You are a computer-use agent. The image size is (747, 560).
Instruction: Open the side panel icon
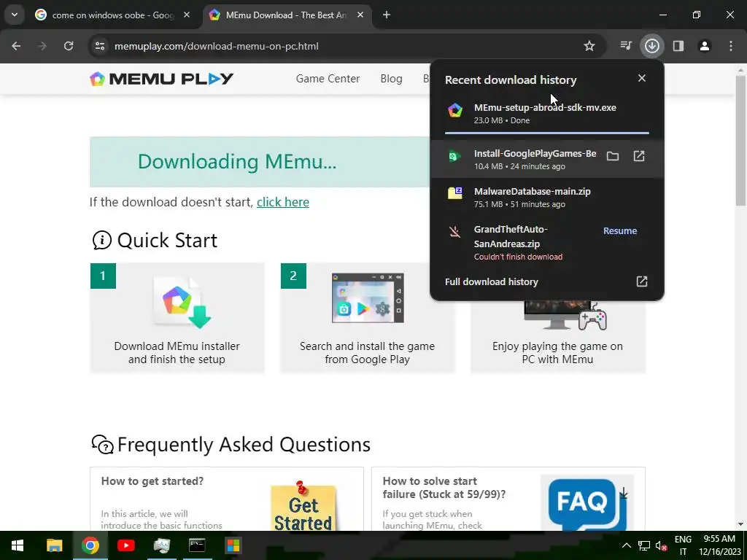point(678,46)
